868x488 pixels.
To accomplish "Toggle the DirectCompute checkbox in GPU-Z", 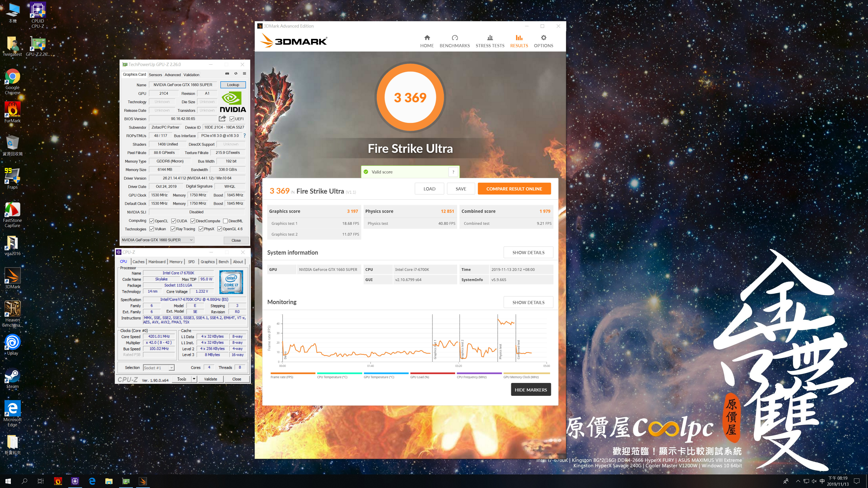I will (193, 221).
